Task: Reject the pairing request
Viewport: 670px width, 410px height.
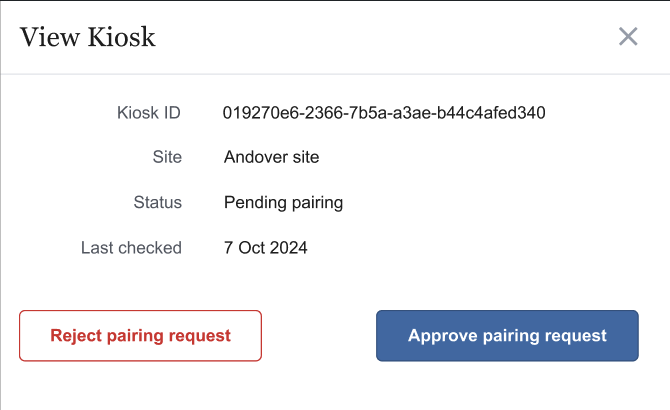Action: (140, 336)
